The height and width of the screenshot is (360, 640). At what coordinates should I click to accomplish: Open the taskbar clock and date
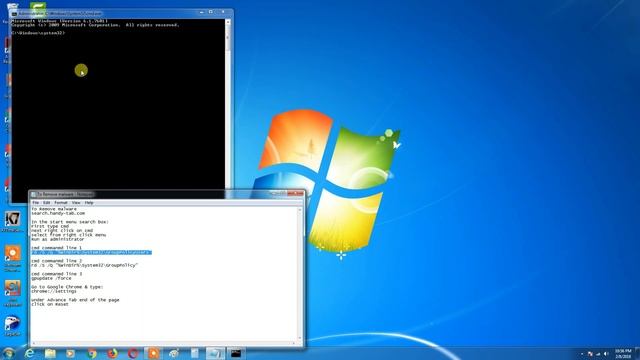coord(623,354)
